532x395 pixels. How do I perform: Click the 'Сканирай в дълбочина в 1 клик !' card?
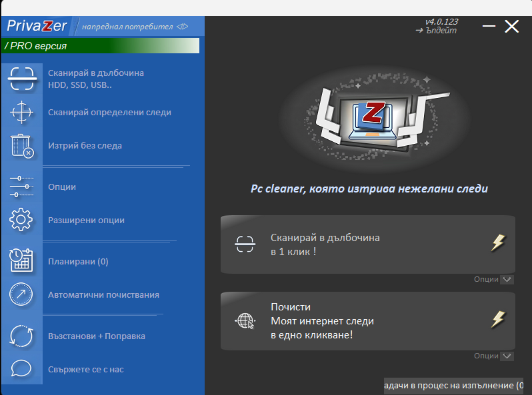368,244
